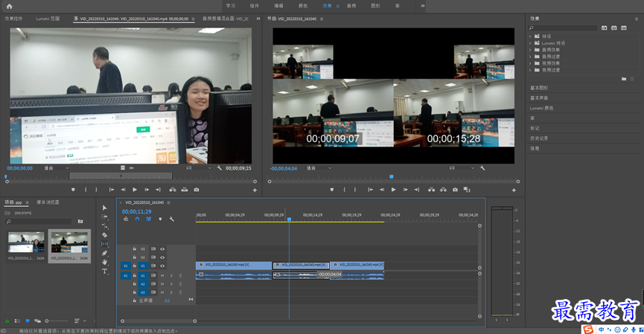Toggle timeline Snap magnet icon
Screen dimensions: 644x334
coord(137,219)
